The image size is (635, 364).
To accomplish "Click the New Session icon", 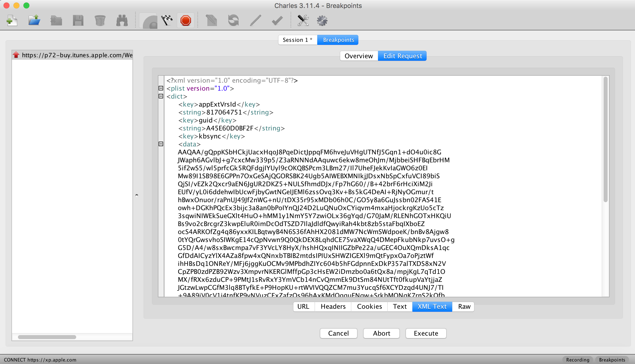I will (x=12, y=20).
